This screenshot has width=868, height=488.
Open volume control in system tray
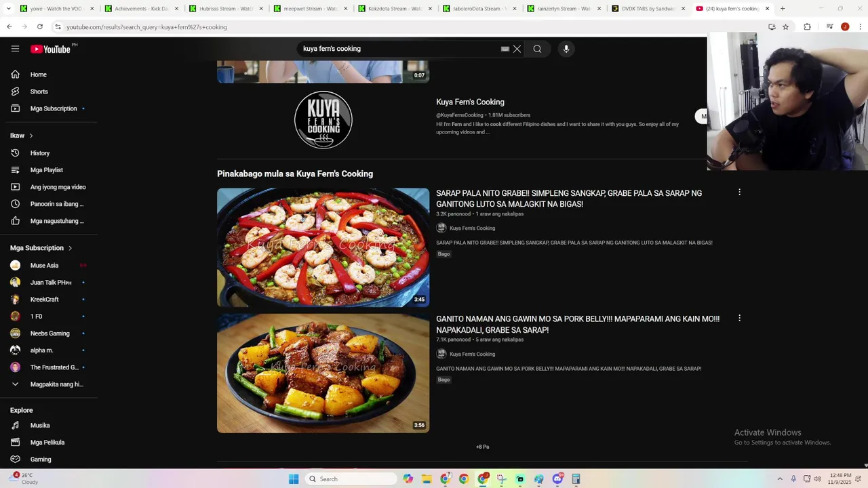click(x=818, y=479)
